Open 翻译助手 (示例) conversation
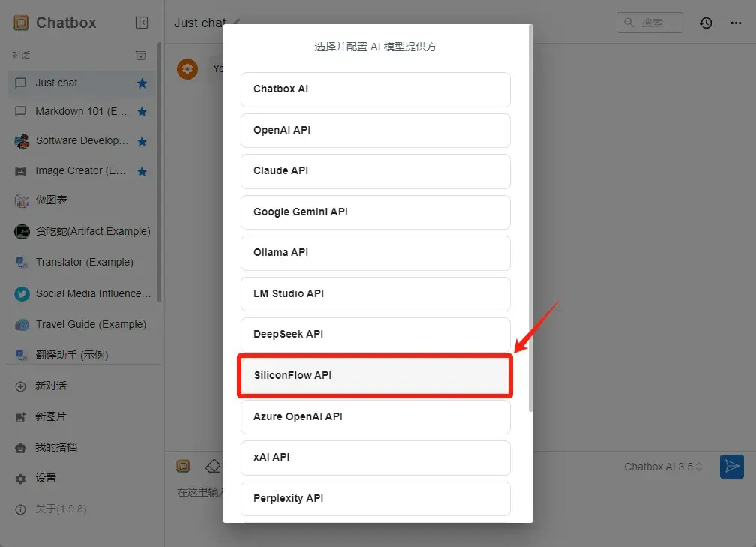 tap(82, 355)
